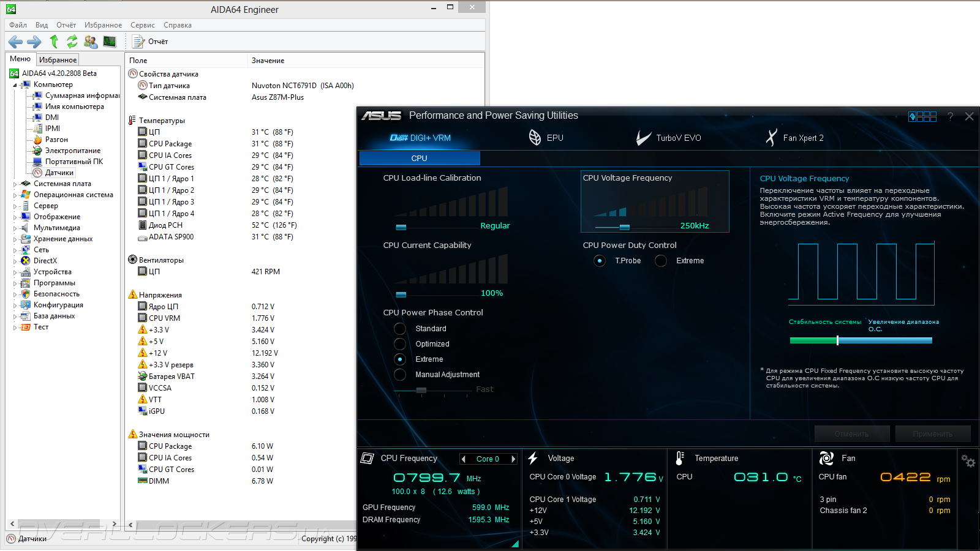
Task: Click the ASUS window layout grid icon
Action: (x=922, y=116)
